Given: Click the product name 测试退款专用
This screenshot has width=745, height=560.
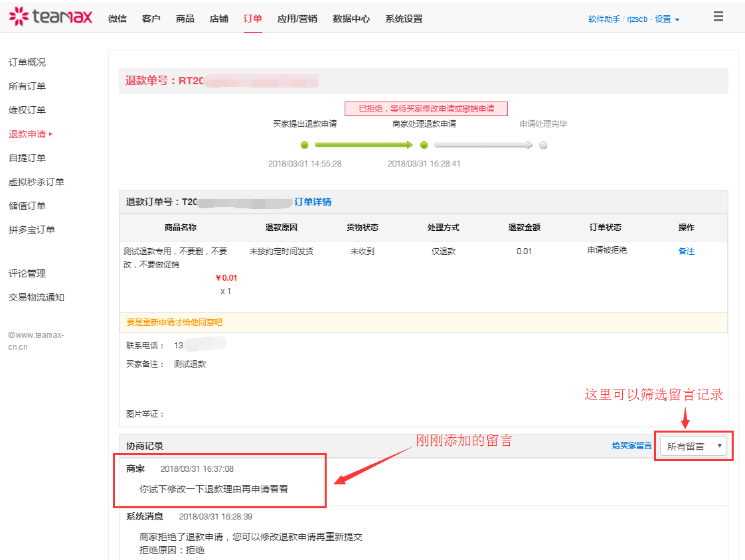Looking at the screenshot, I should (x=175, y=257).
